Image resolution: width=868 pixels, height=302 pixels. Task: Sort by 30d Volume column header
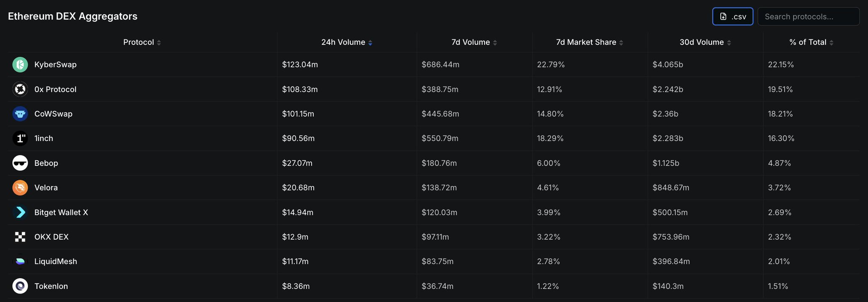tap(705, 42)
